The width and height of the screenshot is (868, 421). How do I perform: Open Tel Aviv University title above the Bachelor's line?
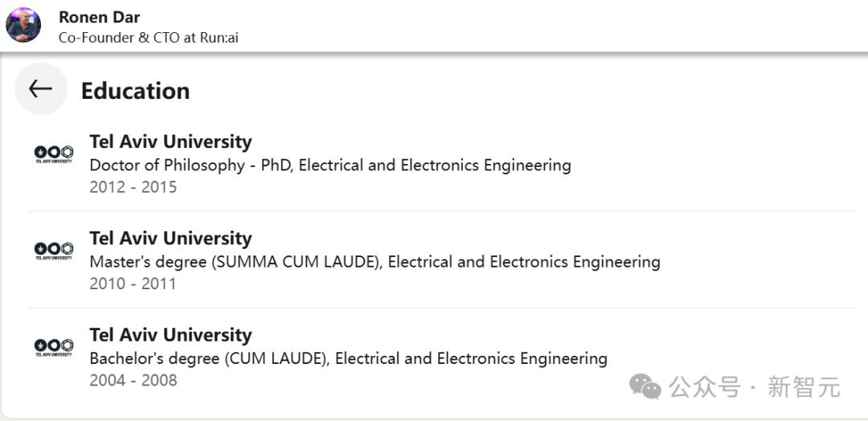(170, 335)
